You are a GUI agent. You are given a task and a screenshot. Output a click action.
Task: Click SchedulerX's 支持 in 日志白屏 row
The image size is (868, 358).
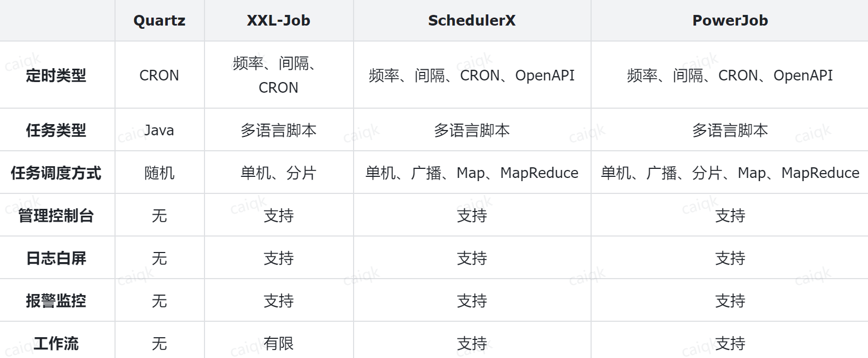(x=472, y=258)
